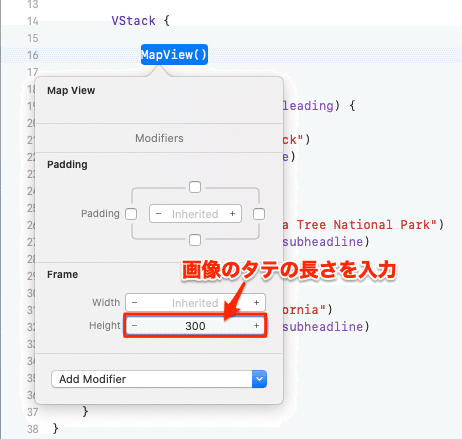Screen dimensions: 462x439
Task: Click the Frame section heading
Action: click(x=63, y=274)
